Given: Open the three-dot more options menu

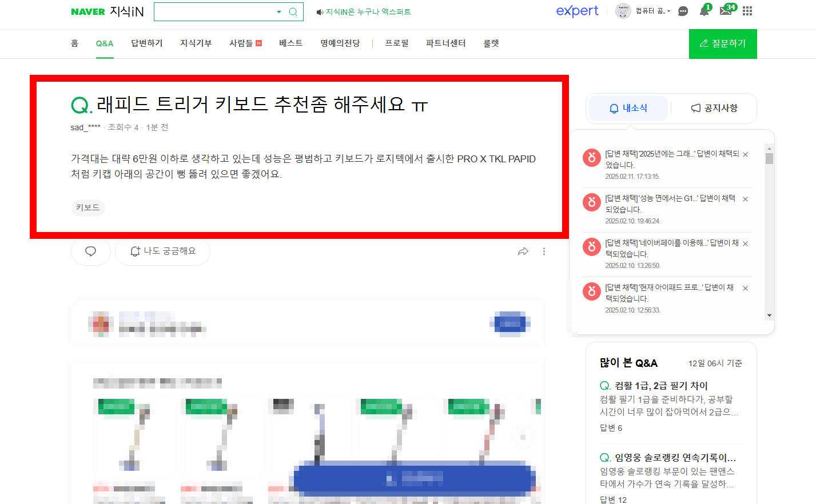Looking at the screenshot, I should [x=544, y=251].
